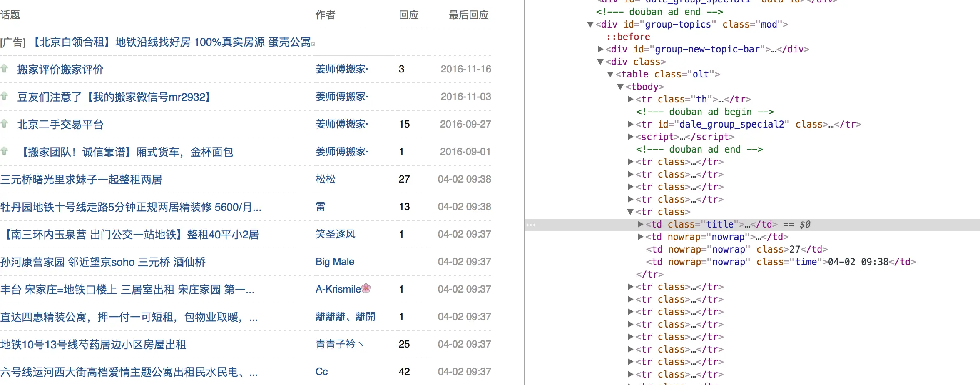980x385 pixels.
Task: Open the topic 搬家评价搬家评价
Action: point(60,70)
